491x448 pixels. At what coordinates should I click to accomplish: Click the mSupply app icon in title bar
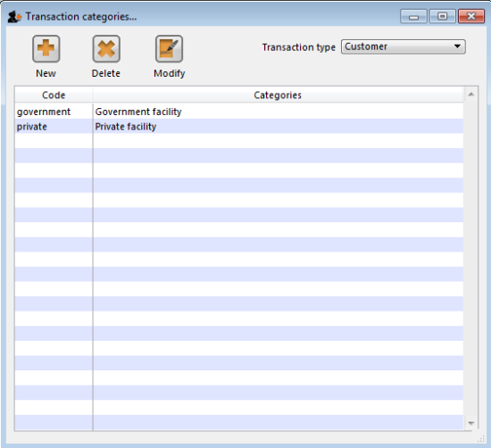point(14,17)
